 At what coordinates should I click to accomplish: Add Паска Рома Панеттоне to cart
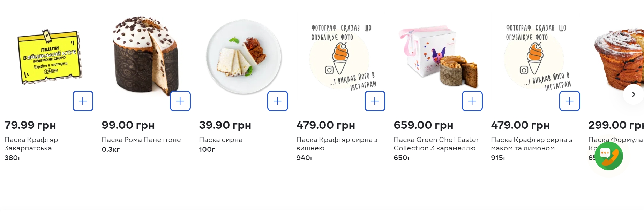pos(180,101)
